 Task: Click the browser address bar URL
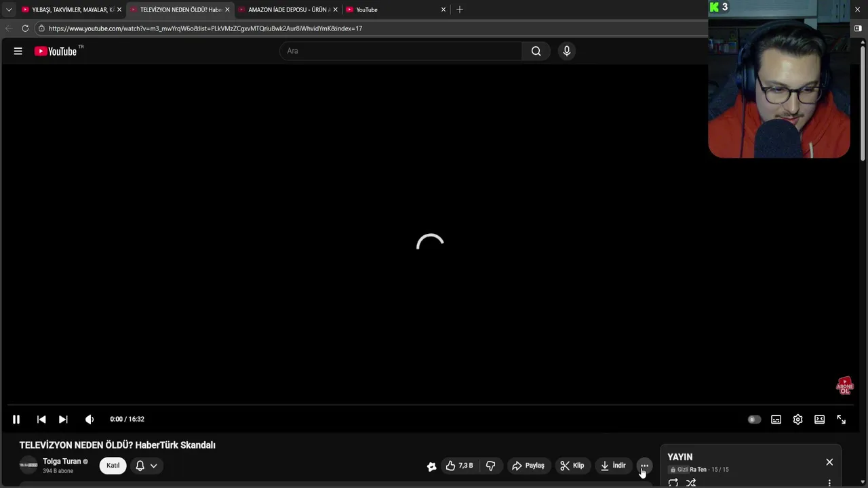coord(205,28)
